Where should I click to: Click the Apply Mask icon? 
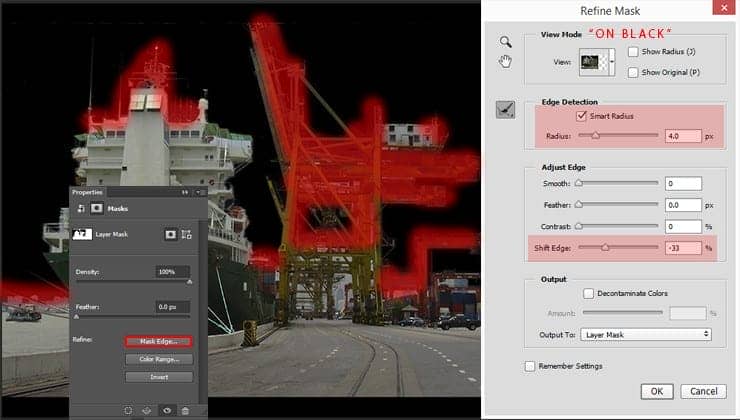147,411
